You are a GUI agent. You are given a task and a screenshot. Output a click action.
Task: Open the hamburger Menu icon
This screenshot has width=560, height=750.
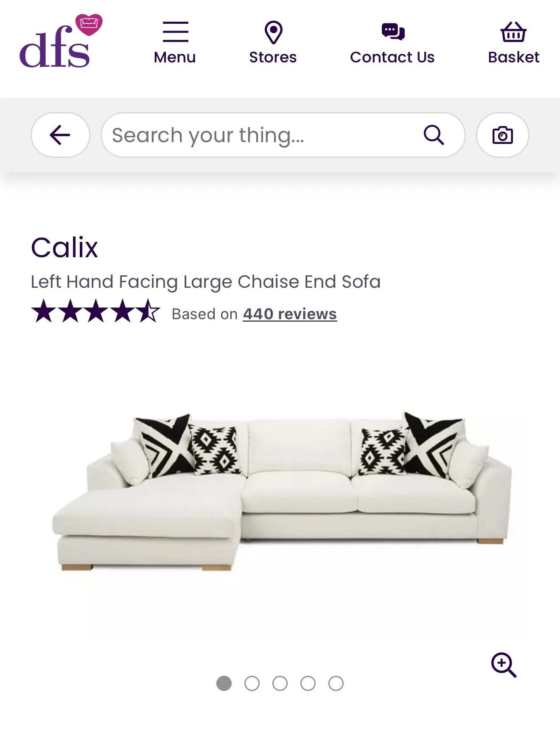(x=175, y=32)
